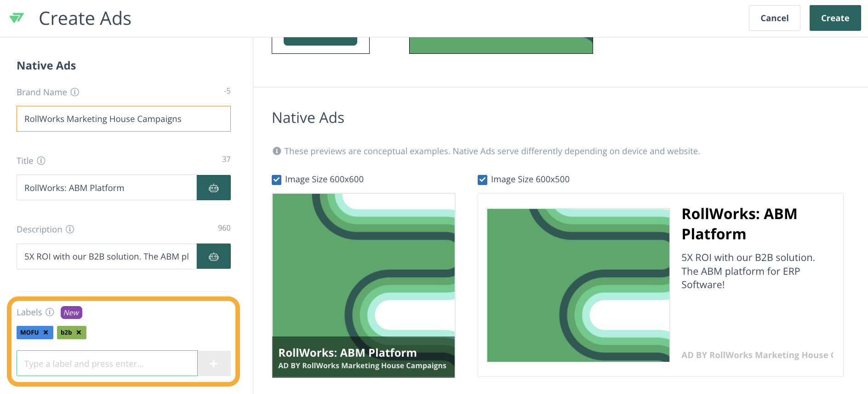Click the Description character count 960
Screen dimensions: 868x394
click(224, 228)
